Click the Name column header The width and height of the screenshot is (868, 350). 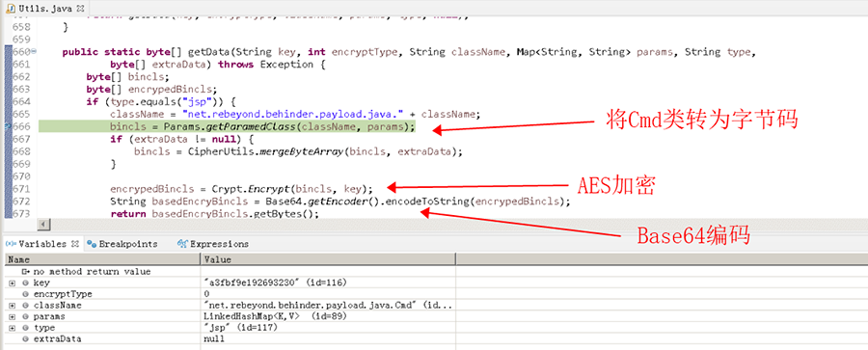(102, 259)
